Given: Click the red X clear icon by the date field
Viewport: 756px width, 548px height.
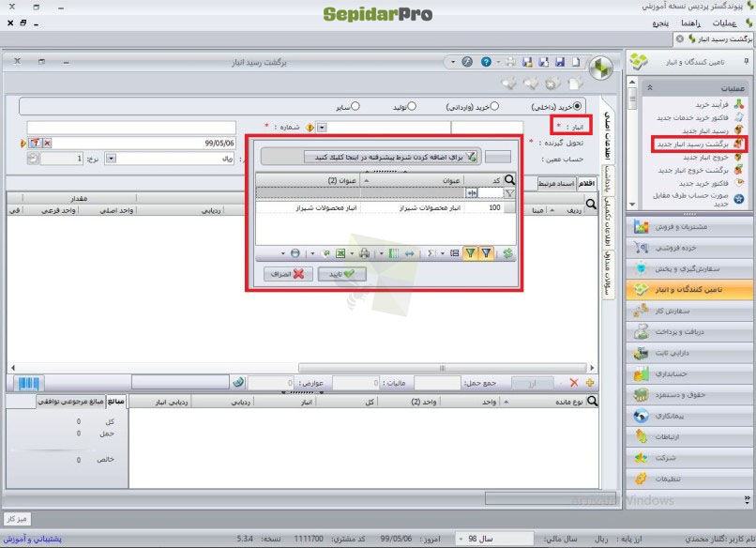Looking at the screenshot, I should point(47,144).
